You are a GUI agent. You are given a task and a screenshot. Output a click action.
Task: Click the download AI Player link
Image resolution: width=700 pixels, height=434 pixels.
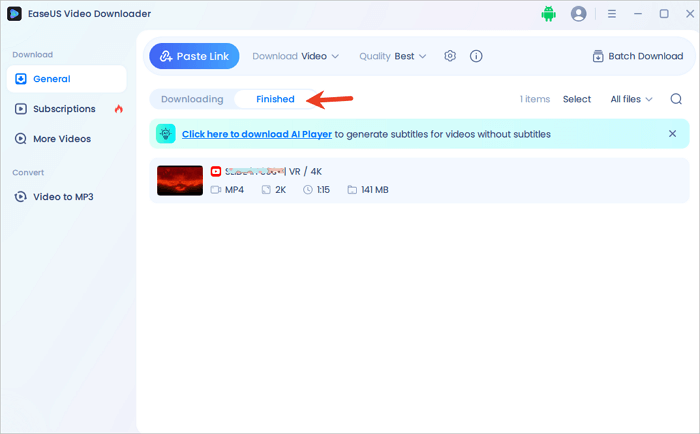pos(256,134)
